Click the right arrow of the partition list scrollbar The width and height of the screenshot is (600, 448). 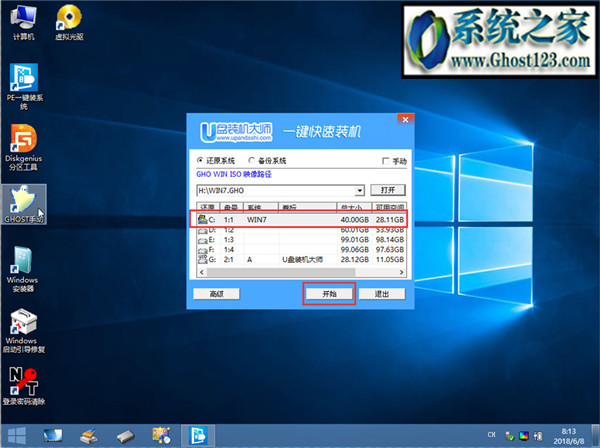401,272
